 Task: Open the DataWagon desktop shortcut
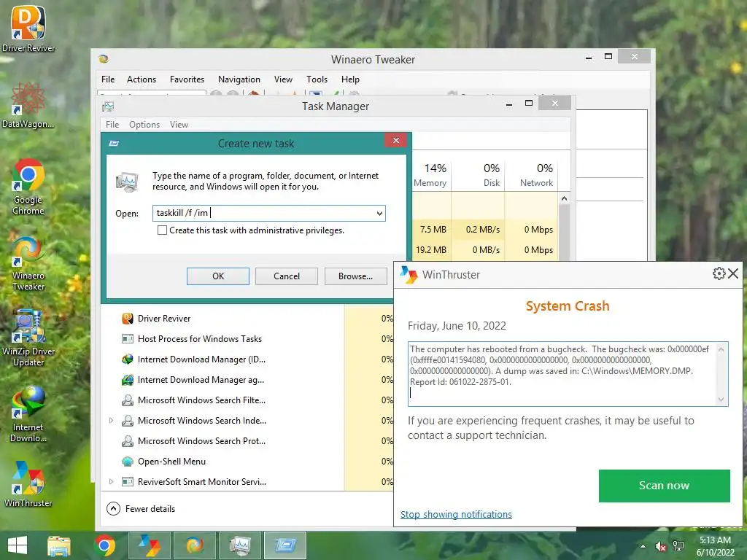pos(28,105)
